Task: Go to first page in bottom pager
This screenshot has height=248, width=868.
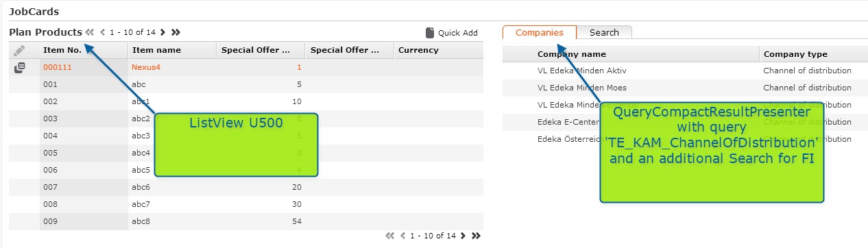Action: (x=390, y=236)
